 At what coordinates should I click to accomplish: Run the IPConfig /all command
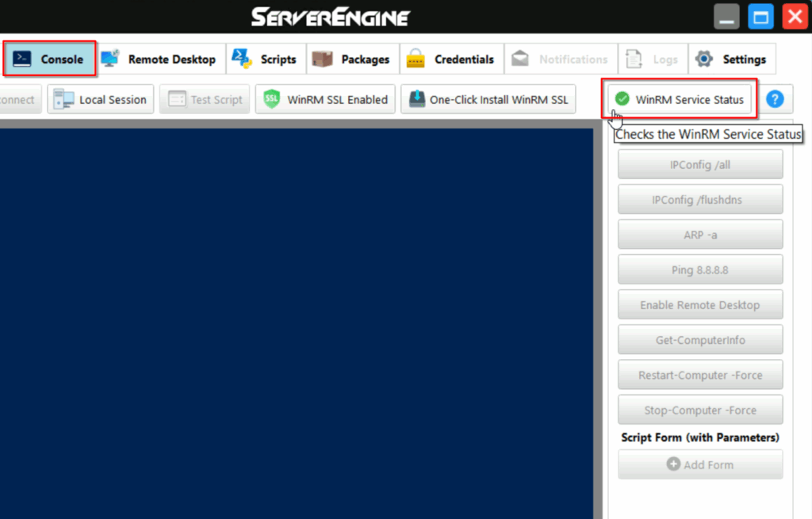(700, 165)
